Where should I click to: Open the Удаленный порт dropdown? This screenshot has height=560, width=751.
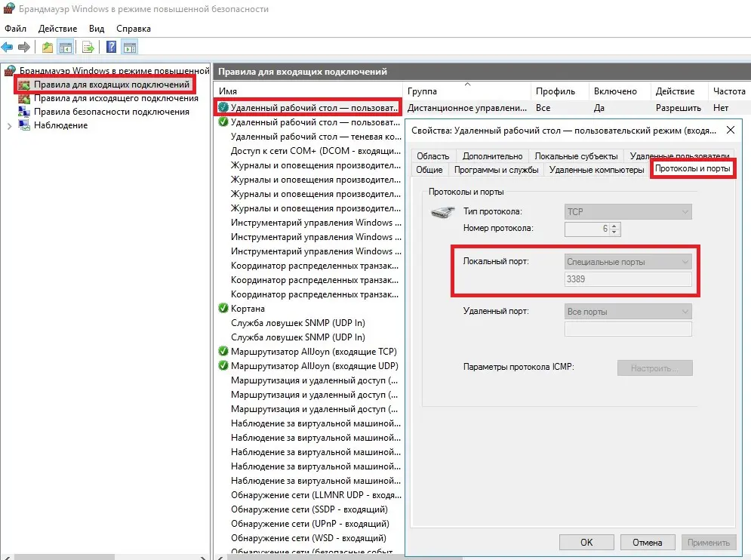coord(628,312)
